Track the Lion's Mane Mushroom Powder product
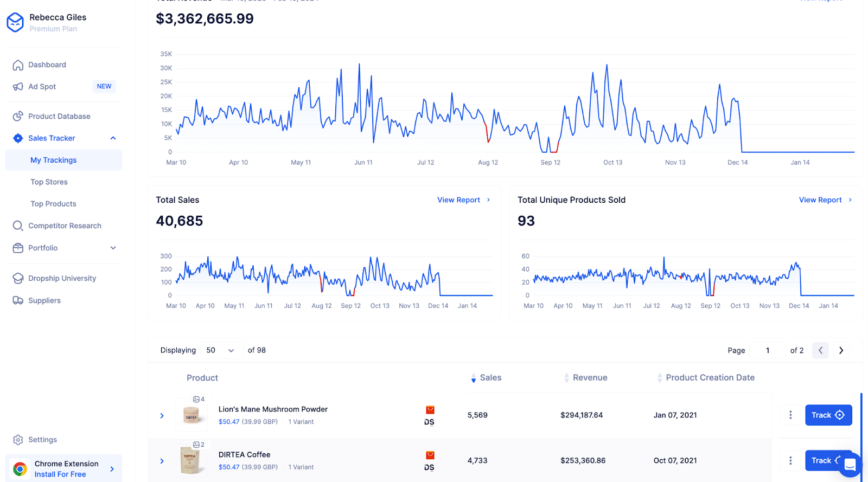868x482 pixels. [x=828, y=415]
